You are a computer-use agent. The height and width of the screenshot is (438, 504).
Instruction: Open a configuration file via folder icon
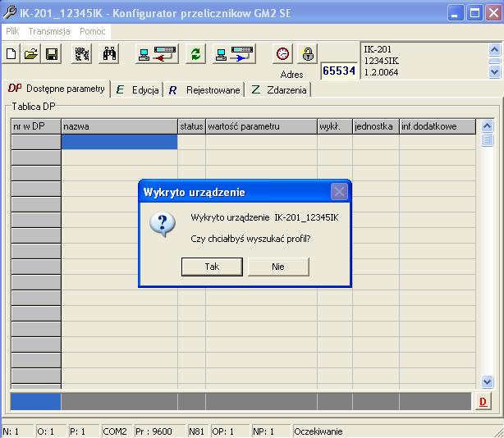tap(31, 53)
